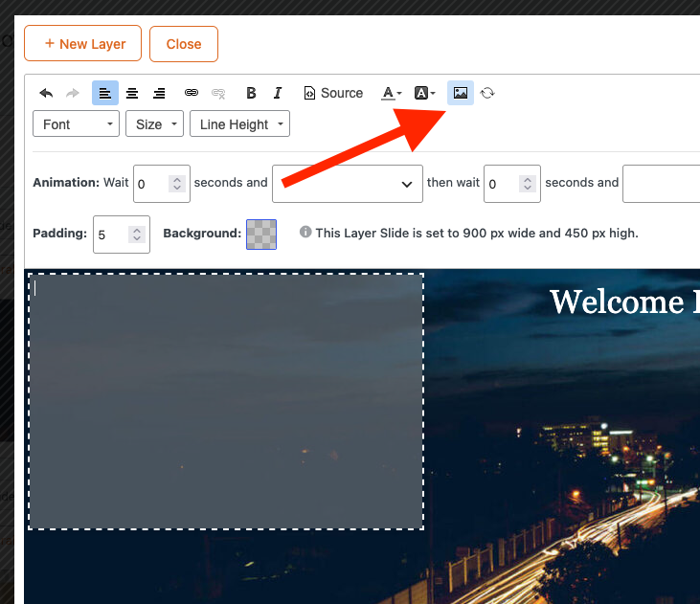700x604 pixels.
Task: Insert a link with chain icon
Action: click(192, 93)
